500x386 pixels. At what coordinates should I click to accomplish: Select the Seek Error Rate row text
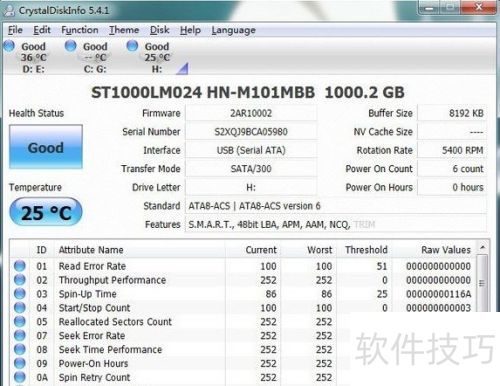click(x=92, y=336)
